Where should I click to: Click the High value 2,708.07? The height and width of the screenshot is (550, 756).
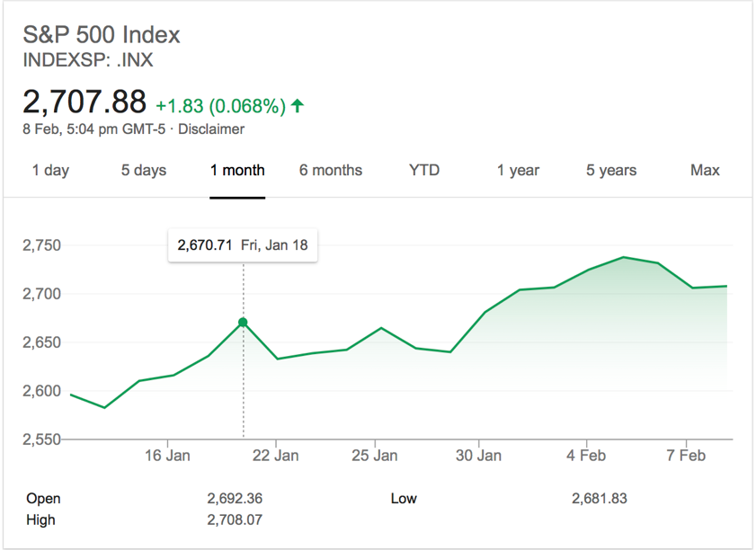coord(235,519)
